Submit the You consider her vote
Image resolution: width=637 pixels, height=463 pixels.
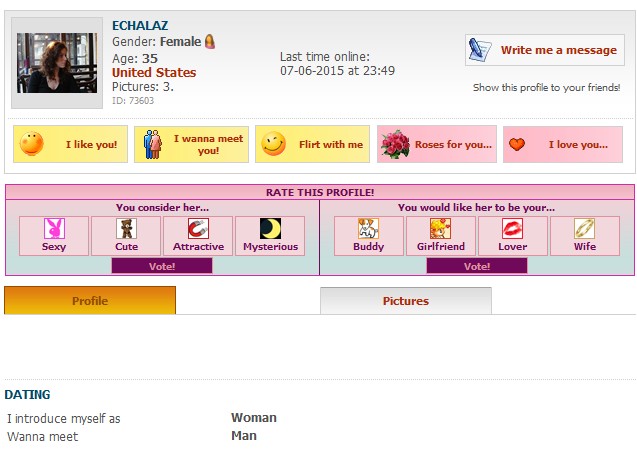click(162, 266)
